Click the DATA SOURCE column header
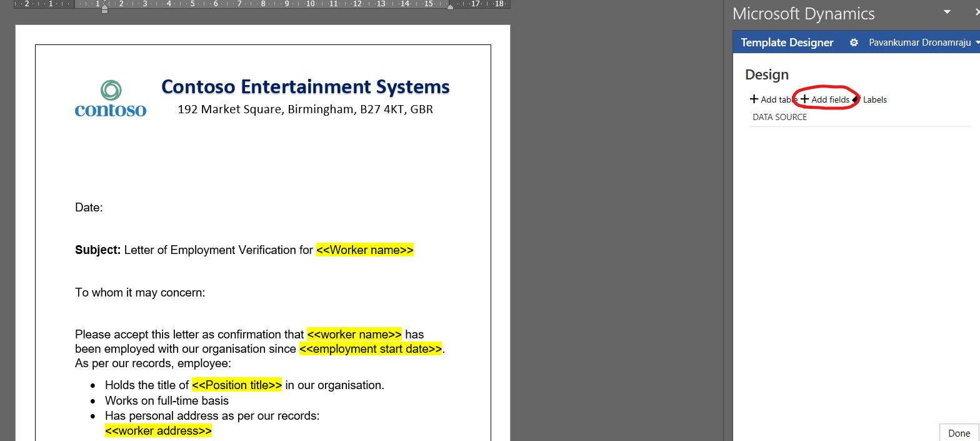The width and height of the screenshot is (980, 441). 779,118
